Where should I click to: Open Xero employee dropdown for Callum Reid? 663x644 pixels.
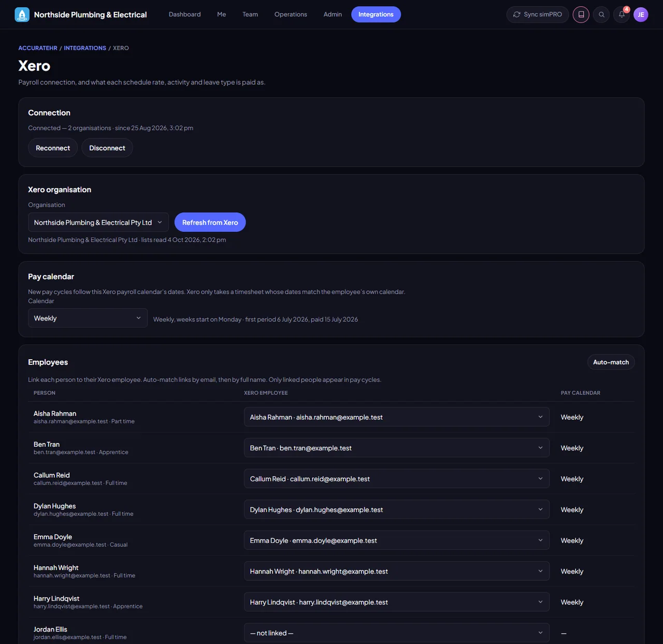pos(397,479)
